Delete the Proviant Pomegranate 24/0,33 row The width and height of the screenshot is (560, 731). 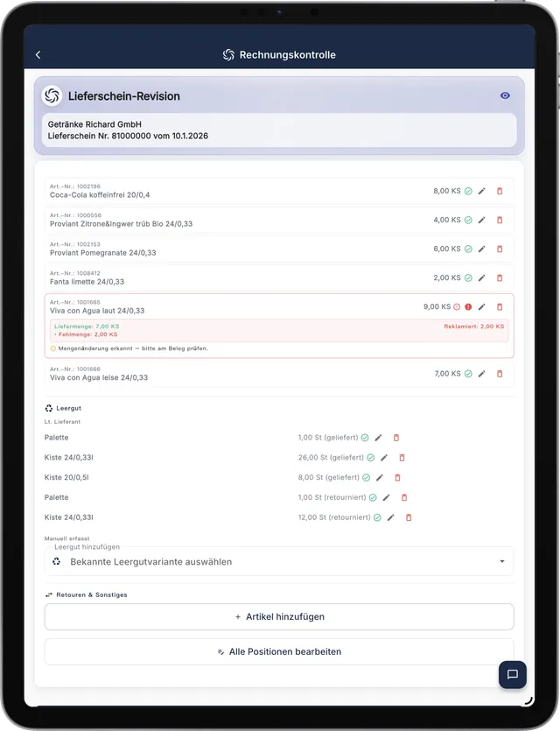500,249
